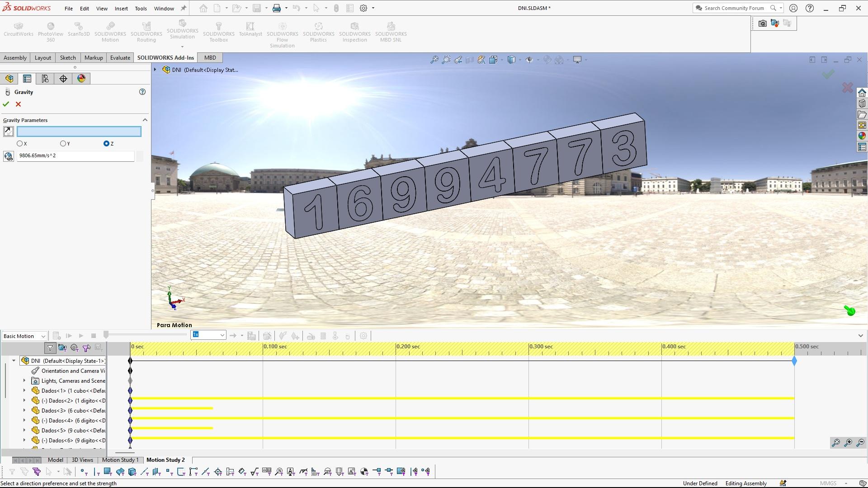
Task: Open the FeatureManager design tree tab
Action: (x=9, y=79)
